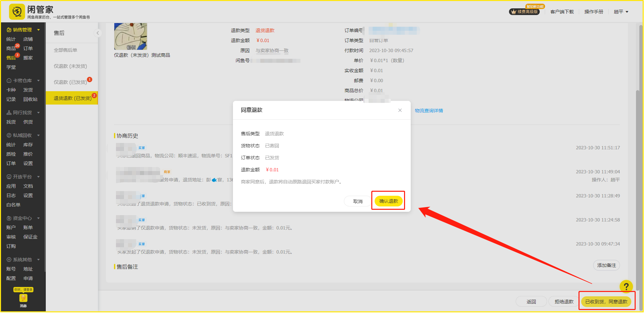This screenshot has width=644, height=313.
Task: Switch to 全部售后单 list
Action: click(66, 50)
